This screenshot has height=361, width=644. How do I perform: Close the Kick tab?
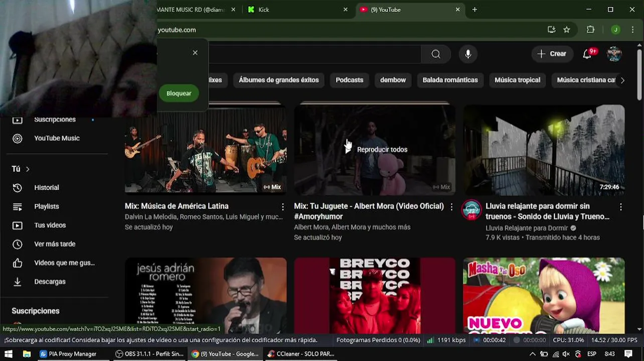pyautogui.click(x=345, y=10)
